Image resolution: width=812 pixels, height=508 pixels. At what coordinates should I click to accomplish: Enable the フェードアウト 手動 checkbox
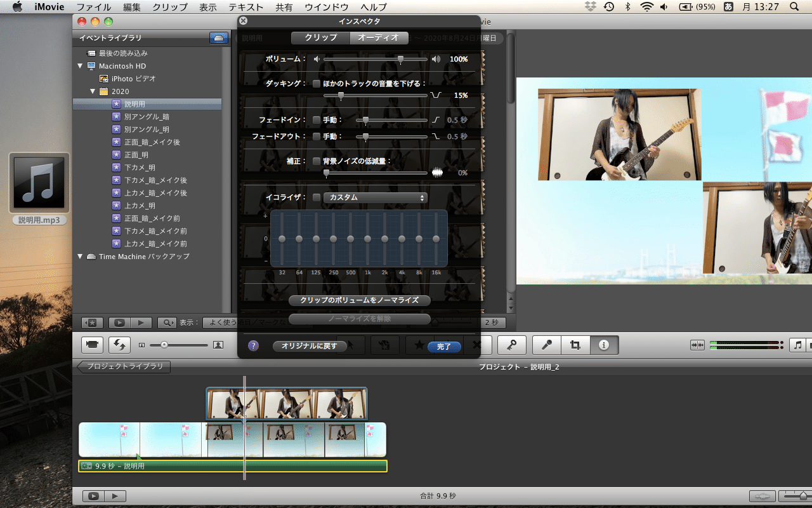tap(317, 136)
